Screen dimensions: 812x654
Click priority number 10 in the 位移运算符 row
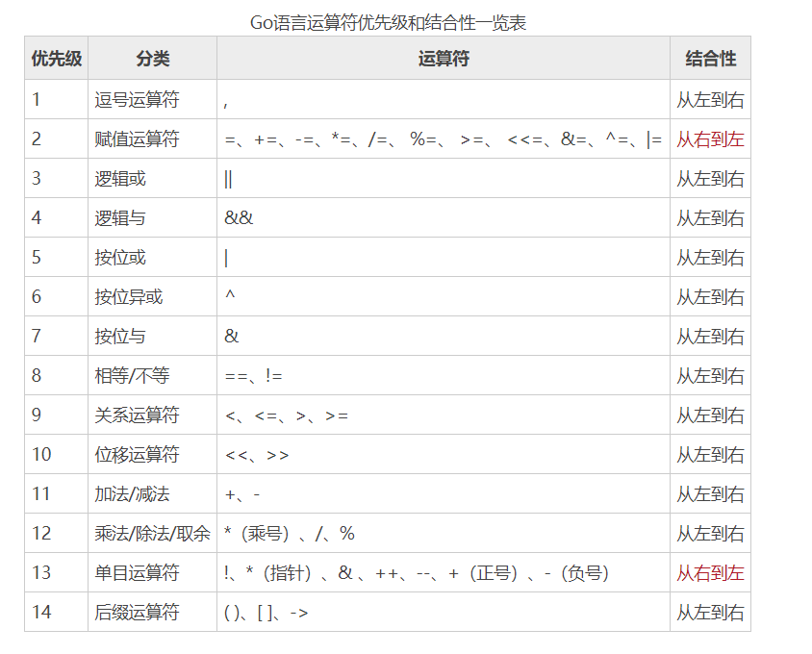click(41, 454)
